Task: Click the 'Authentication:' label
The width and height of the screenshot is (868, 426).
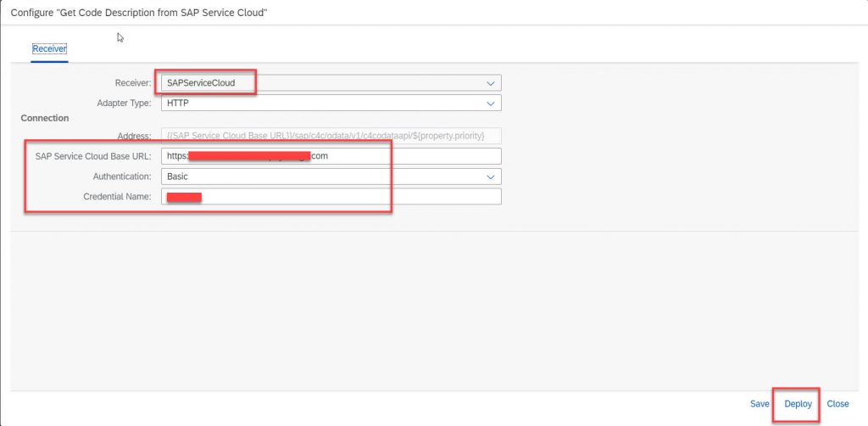Action: click(x=122, y=177)
